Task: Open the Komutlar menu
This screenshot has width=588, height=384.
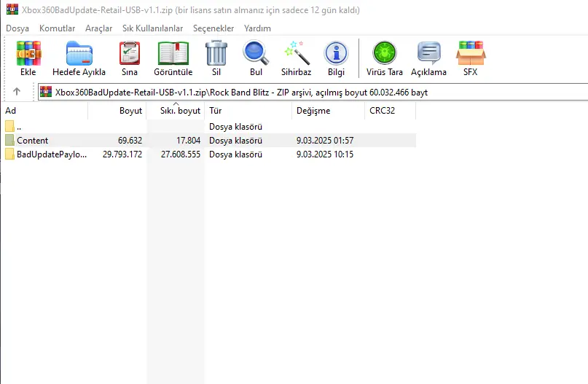Action: (57, 28)
